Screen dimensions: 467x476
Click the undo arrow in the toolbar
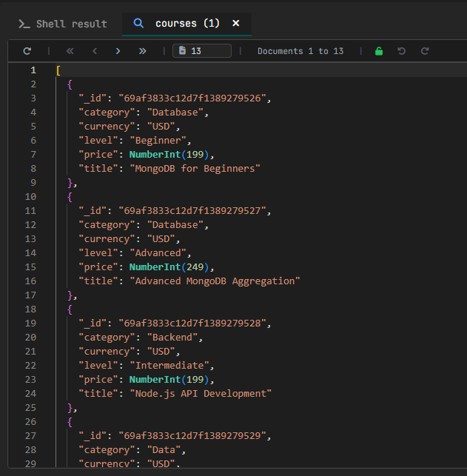pyautogui.click(x=401, y=51)
